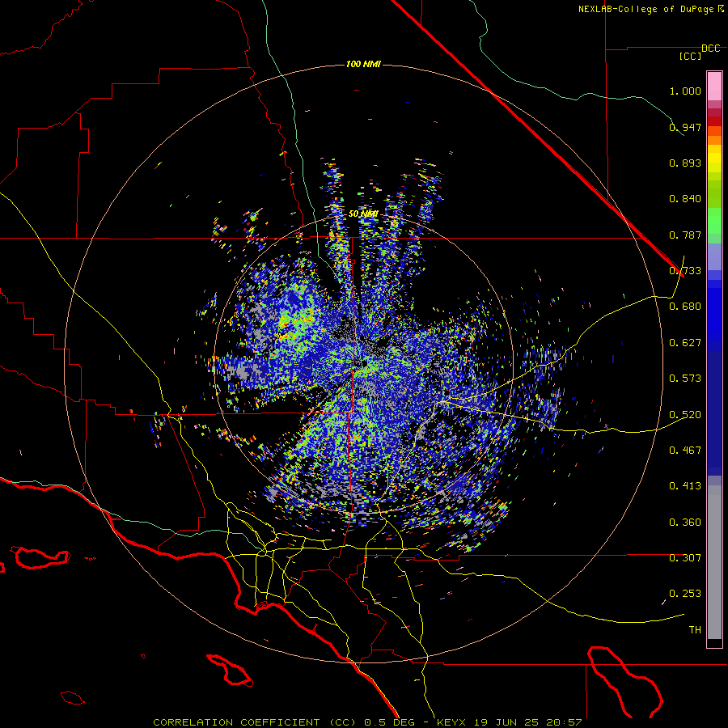Image resolution: width=728 pixels, height=728 pixels.
Task: Click the 1.000 scale value
Action: pyautogui.click(x=685, y=91)
